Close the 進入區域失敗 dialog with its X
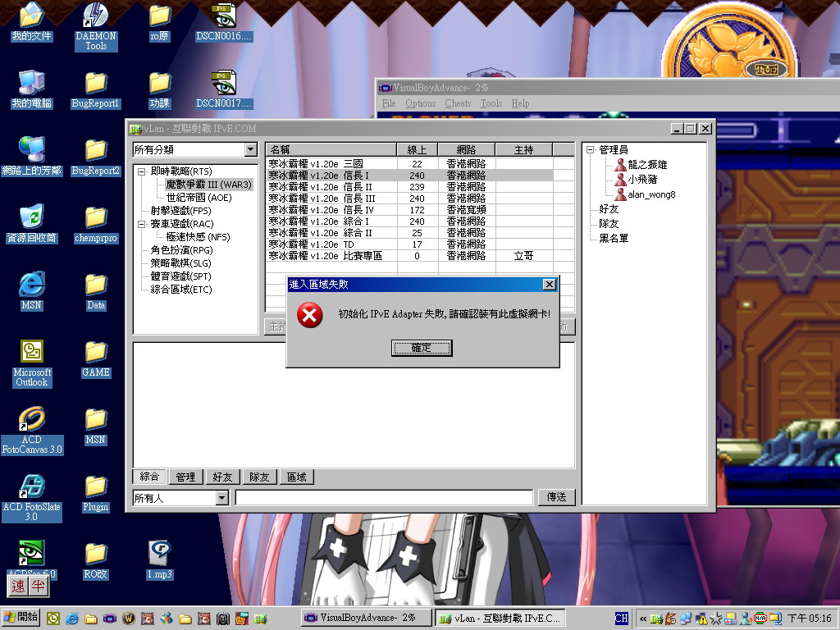The image size is (840, 630). 549,285
